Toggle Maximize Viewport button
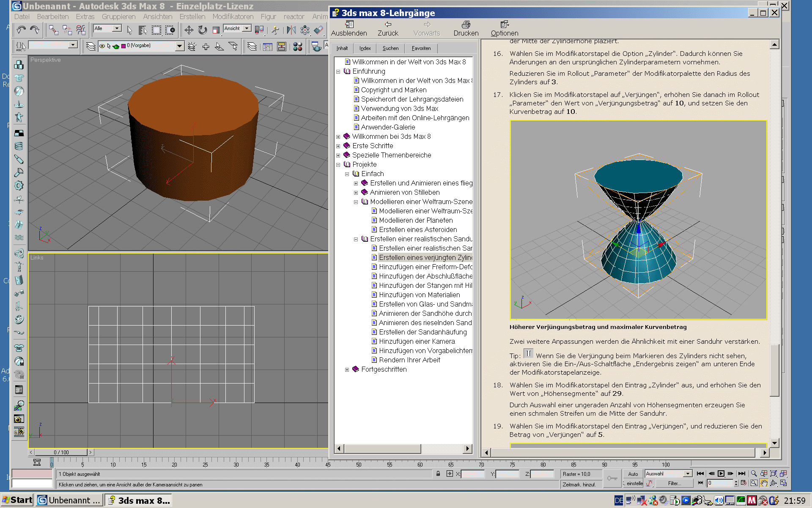Viewport: 812px width, 508px height. point(783,483)
